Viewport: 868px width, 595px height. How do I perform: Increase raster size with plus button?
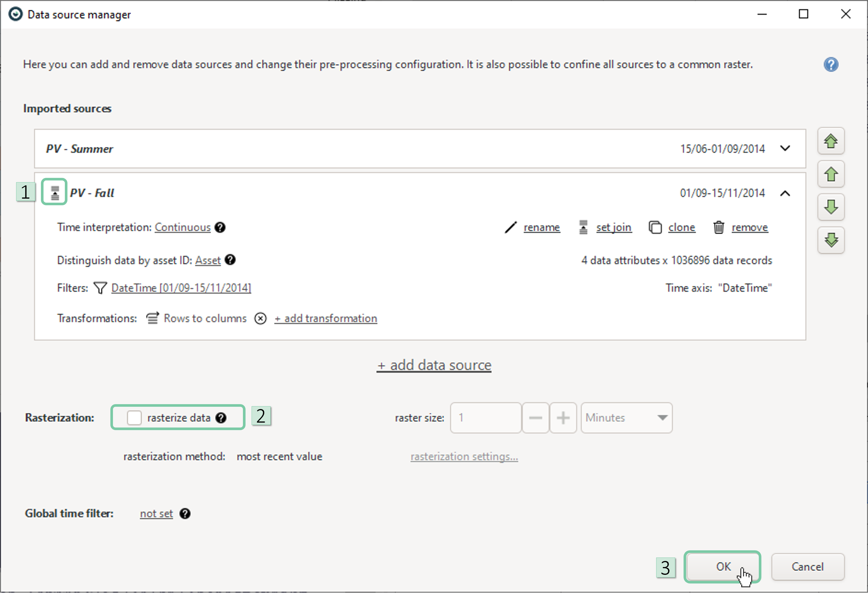[563, 418]
